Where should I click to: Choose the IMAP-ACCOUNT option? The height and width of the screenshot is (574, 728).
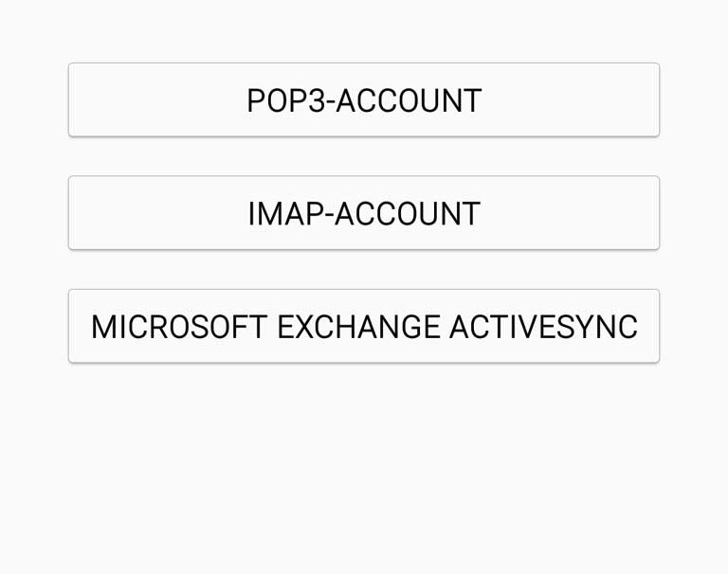click(x=364, y=213)
